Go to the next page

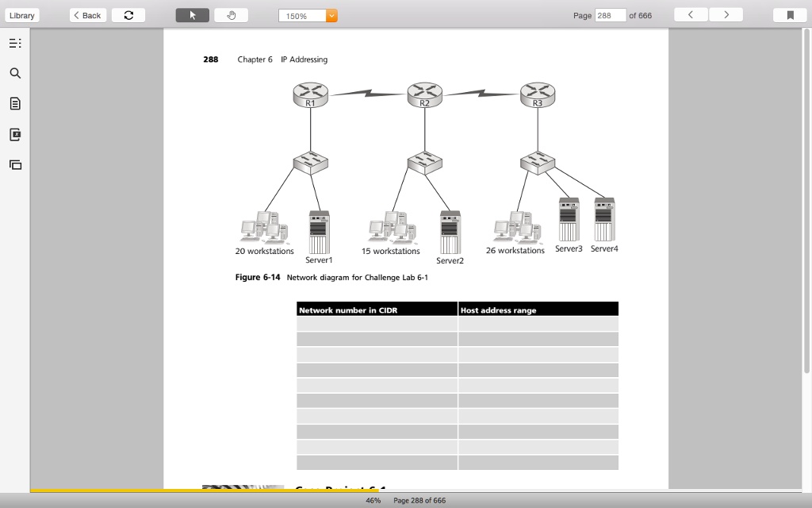click(x=726, y=14)
